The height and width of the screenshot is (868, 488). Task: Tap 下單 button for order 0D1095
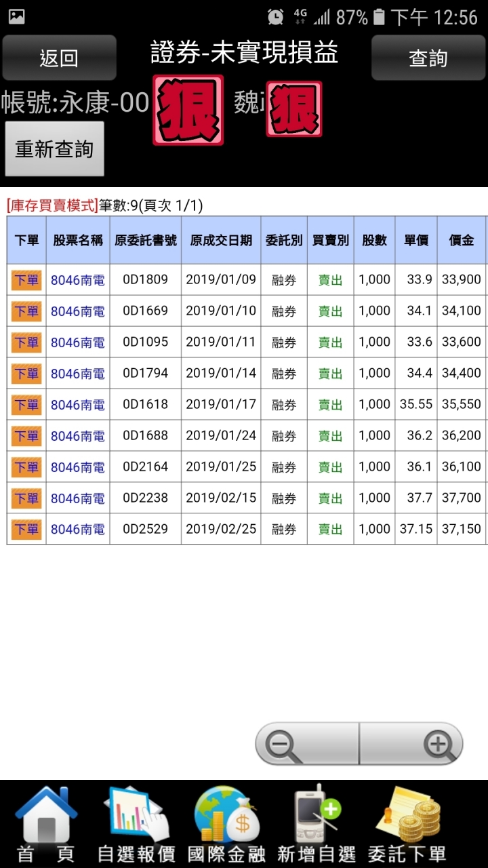[26, 342]
